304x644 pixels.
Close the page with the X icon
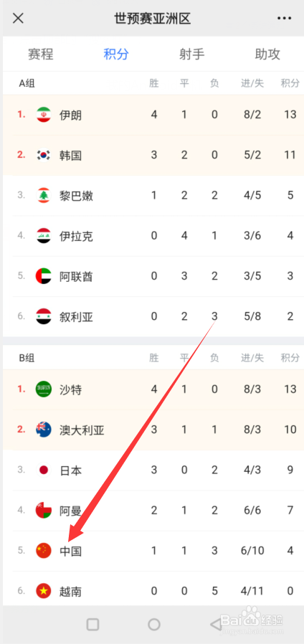click(18, 18)
